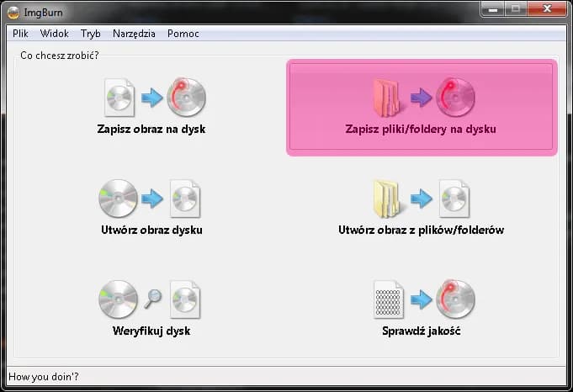Open the Narzędzia menu
Viewport: 573px width, 392px height.
134,34
